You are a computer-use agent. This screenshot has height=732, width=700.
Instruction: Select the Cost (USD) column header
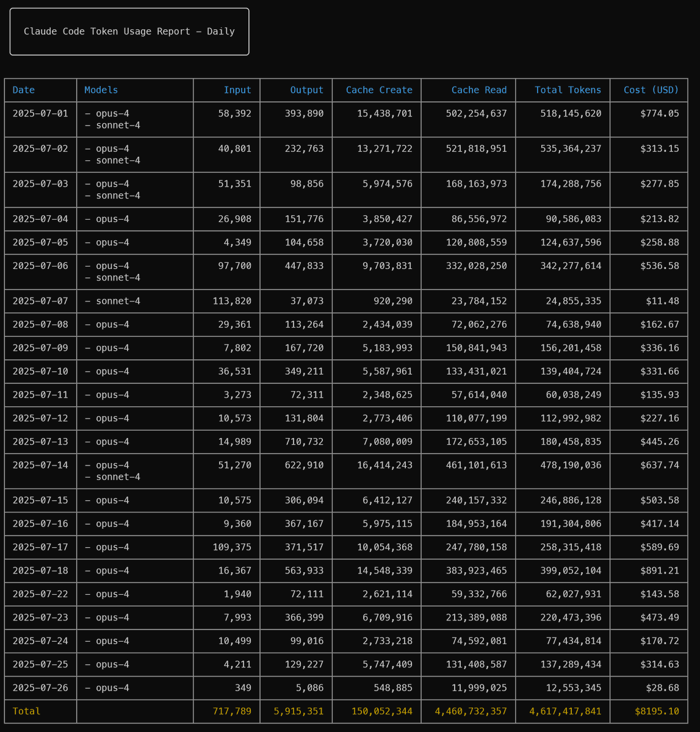coord(651,90)
